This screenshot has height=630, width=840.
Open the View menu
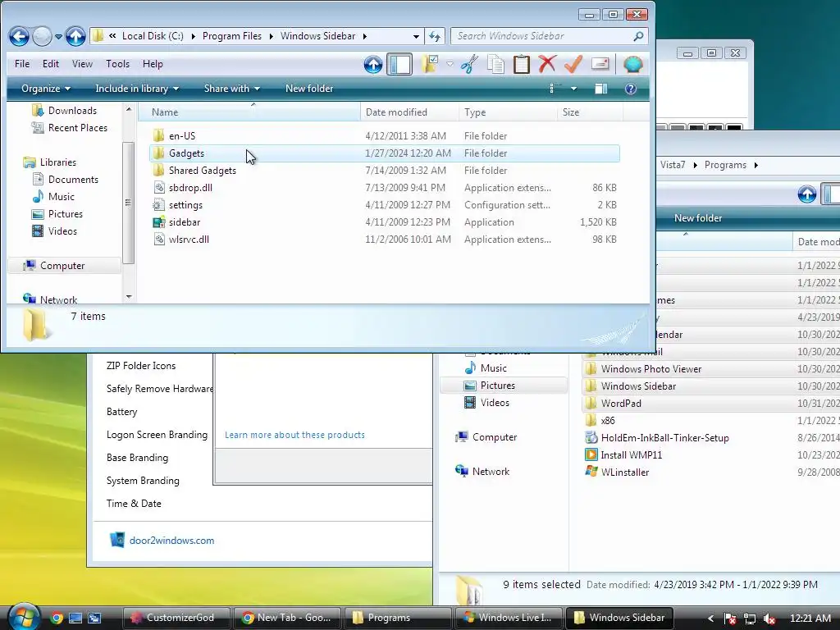click(x=82, y=64)
